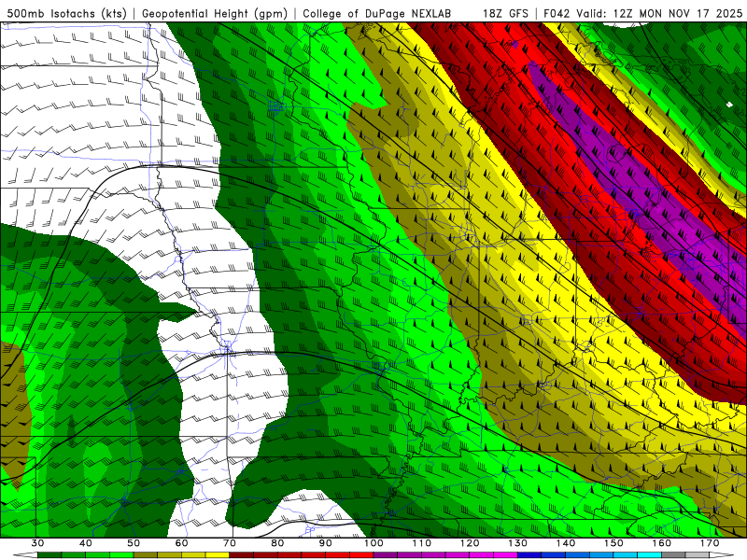Click the "70" colorbar scale label
The width and height of the screenshot is (747, 560).
coord(230,543)
